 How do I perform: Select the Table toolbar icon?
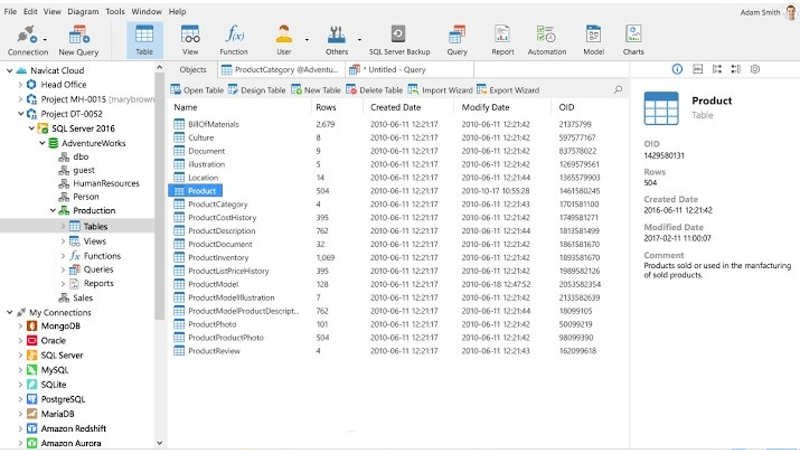144,40
